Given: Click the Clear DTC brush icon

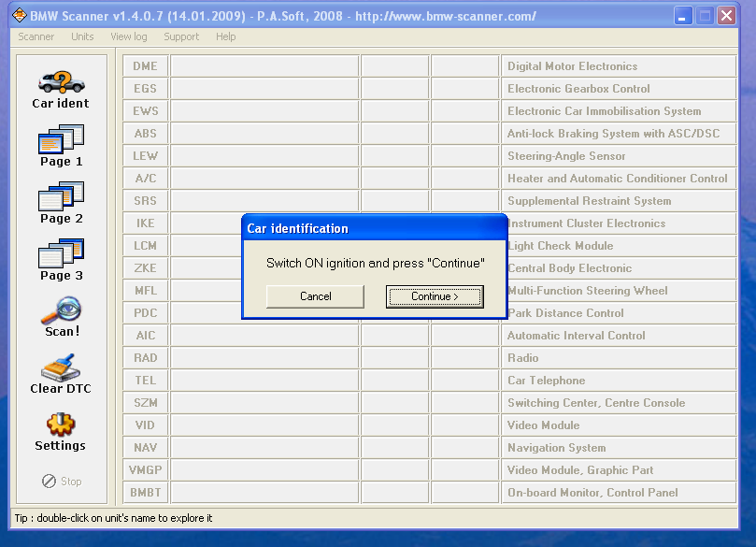Looking at the screenshot, I should tap(61, 367).
